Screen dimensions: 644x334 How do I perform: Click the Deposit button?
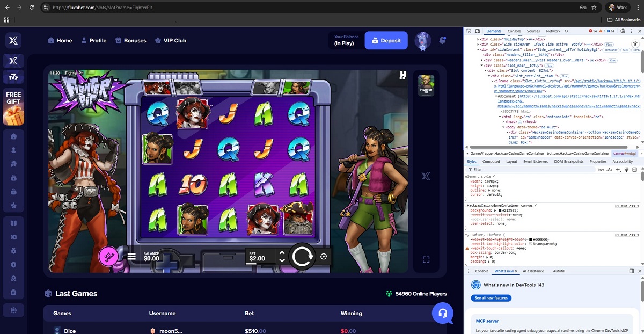point(386,40)
